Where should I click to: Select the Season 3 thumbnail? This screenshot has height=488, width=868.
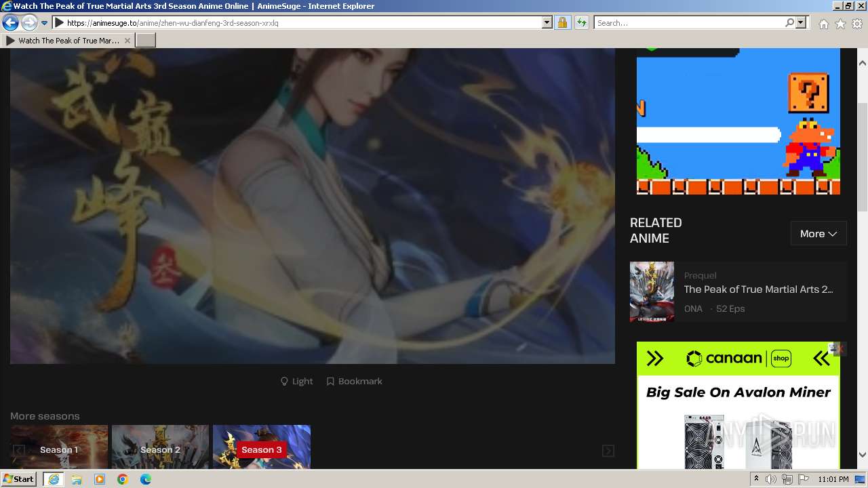(262, 447)
